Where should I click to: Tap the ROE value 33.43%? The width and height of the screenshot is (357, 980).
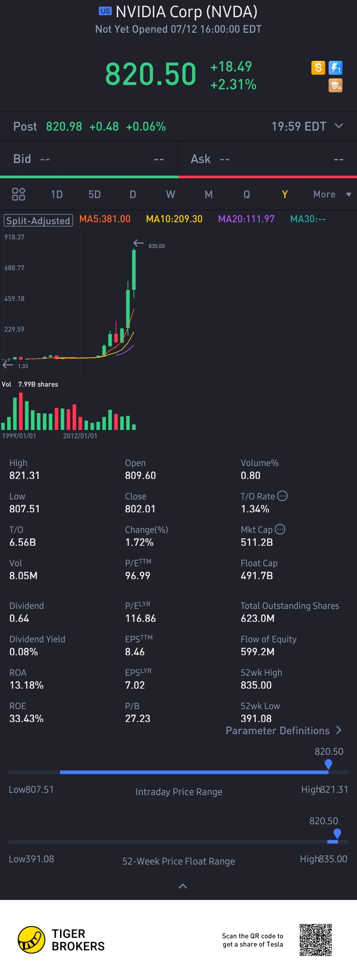click(x=26, y=719)
